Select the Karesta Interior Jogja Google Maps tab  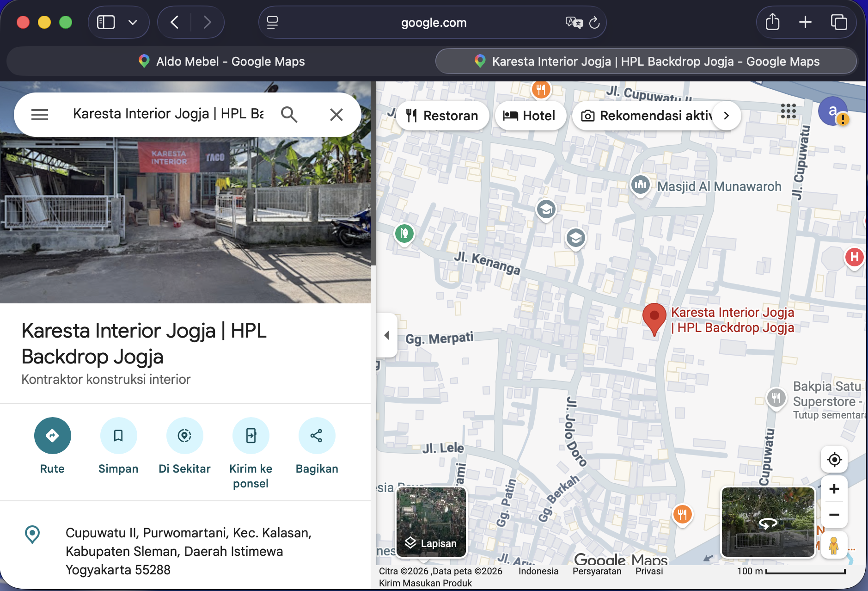[646, 61]
